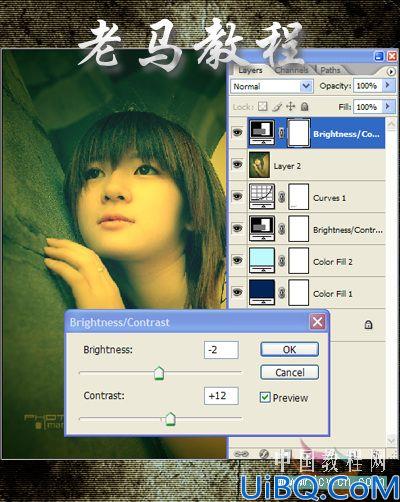The image size is (400, 502).
Task: Uncheck the Preview checkbox
Action: pos(265,397)
